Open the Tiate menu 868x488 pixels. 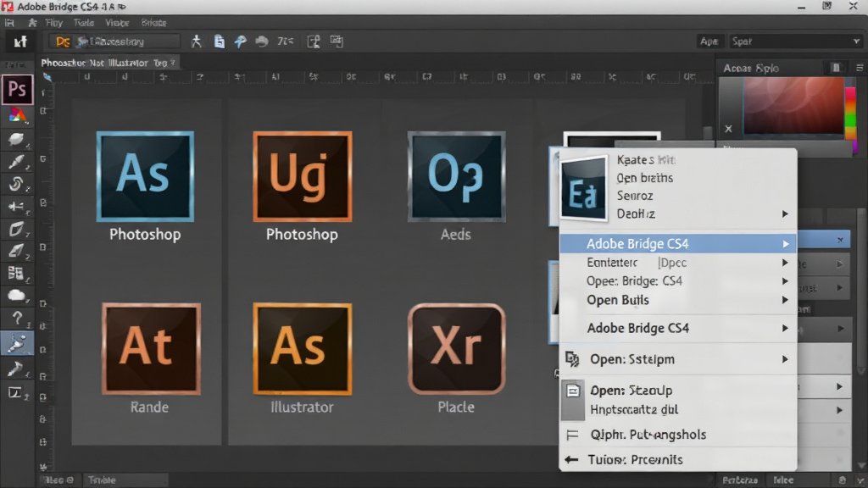coord(84,23)
